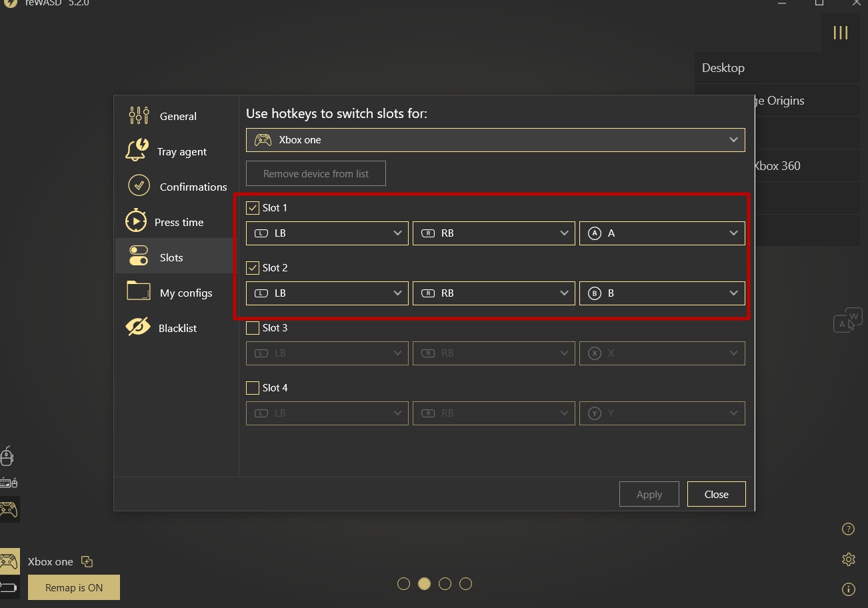
Task: Click the keyboard mapping icon on right edge
Action: [x=847, y=320]
